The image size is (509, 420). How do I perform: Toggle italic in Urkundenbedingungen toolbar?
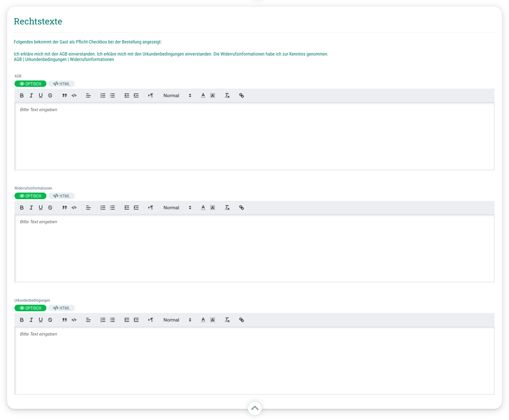click(31, 320)
